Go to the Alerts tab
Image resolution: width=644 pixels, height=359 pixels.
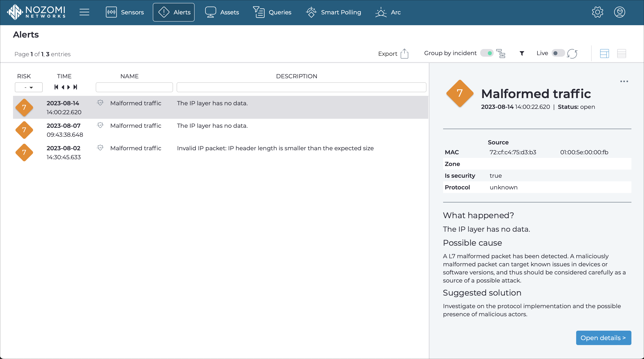click(x=173, y=12)
